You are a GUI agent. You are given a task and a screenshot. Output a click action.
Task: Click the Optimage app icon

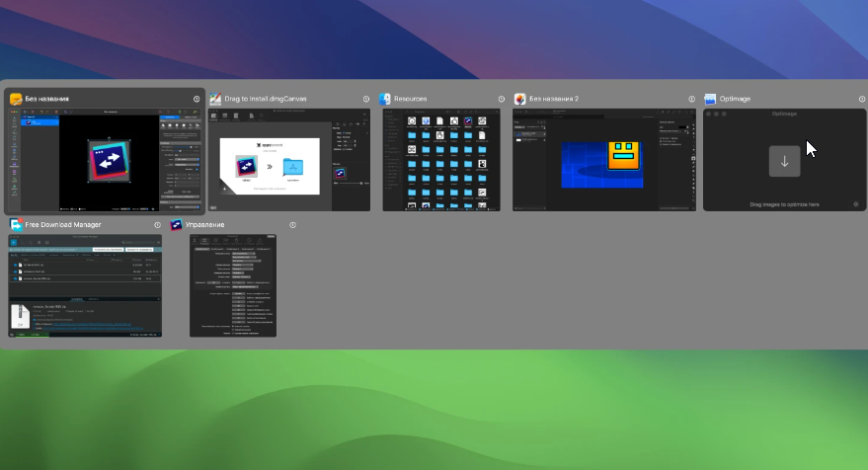point(710,99)
